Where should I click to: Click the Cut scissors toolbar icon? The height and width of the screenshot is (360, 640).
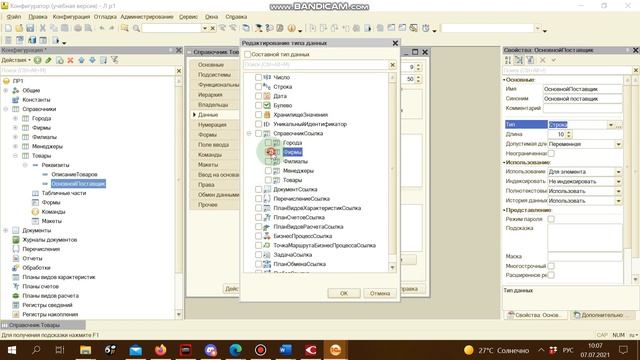(42, 28)
